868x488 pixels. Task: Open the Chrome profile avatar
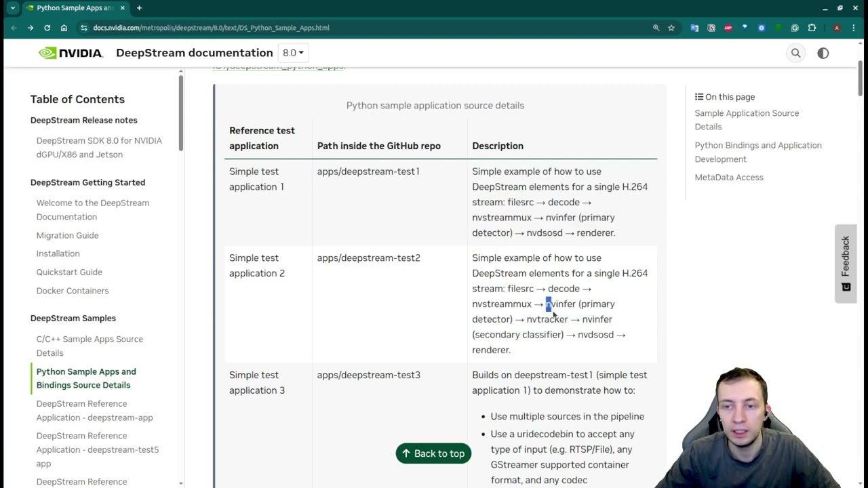[x=837, y=28]
